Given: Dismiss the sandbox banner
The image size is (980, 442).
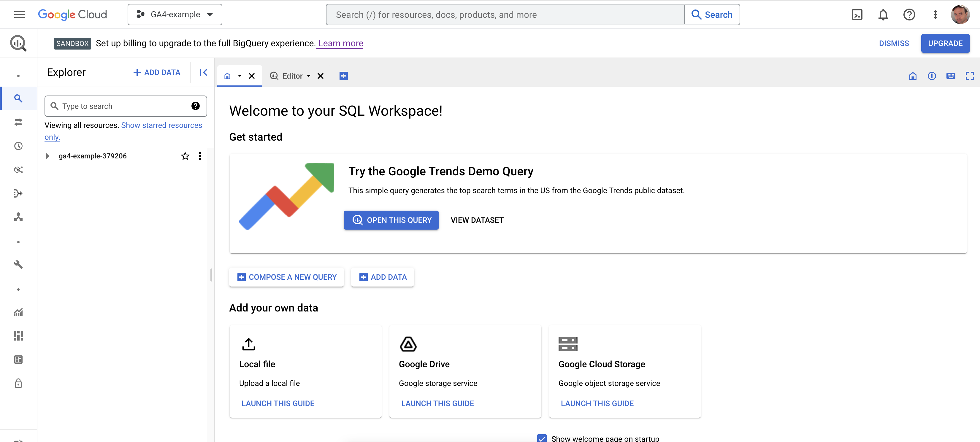Looking at the screenshot, I should (894, 43).
